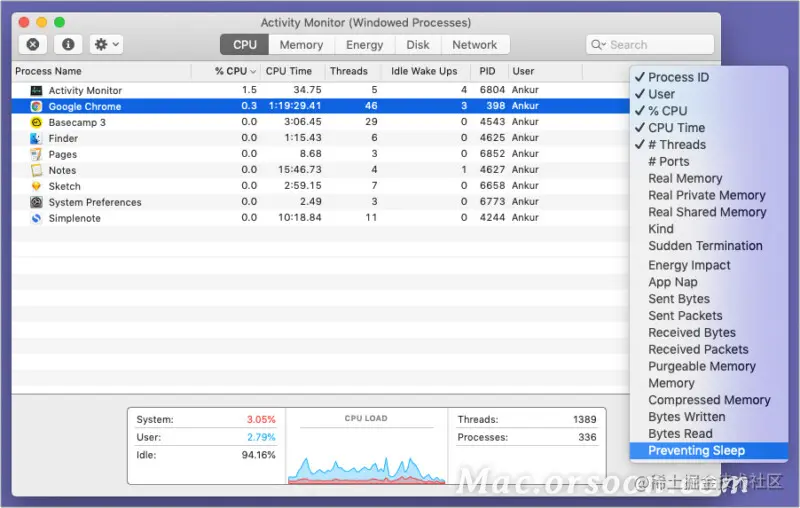This screenshot has height=508, width=800.
Task: Focus the Search field
Action: coord(650,45)
